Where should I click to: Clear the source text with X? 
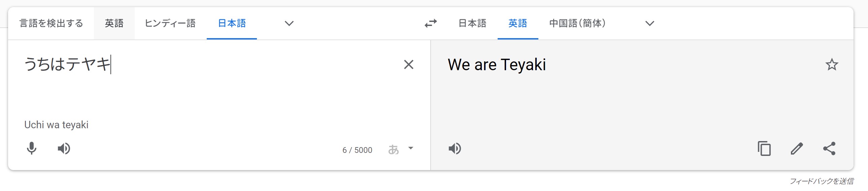[408, 64]
